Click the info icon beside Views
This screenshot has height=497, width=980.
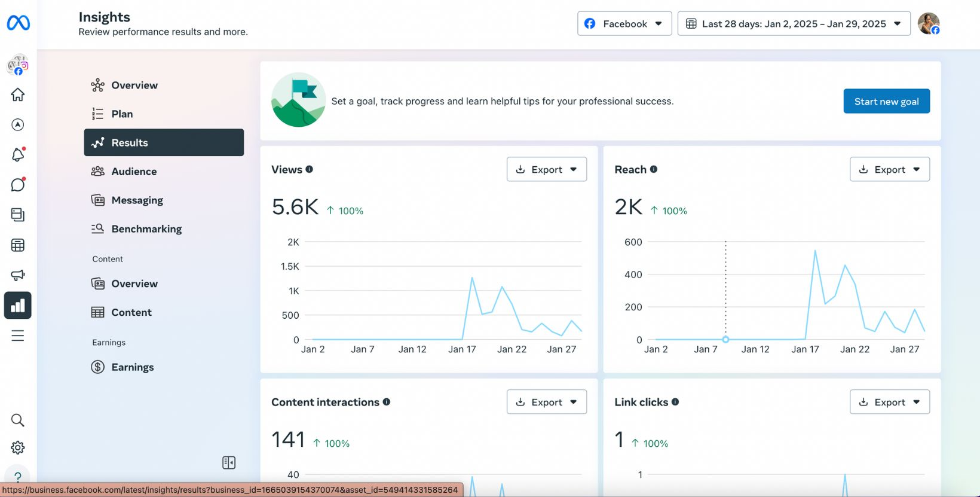coord(310,169)
